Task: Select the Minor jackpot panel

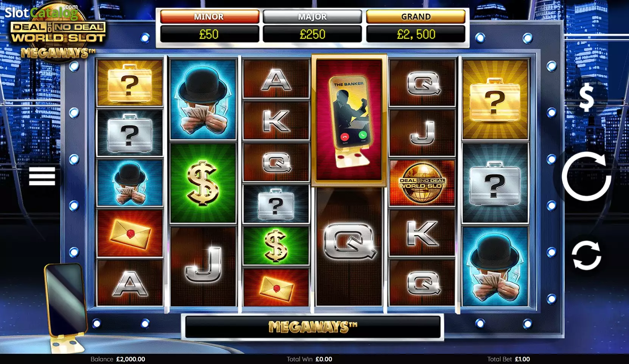Action: [x=209, y=26]
